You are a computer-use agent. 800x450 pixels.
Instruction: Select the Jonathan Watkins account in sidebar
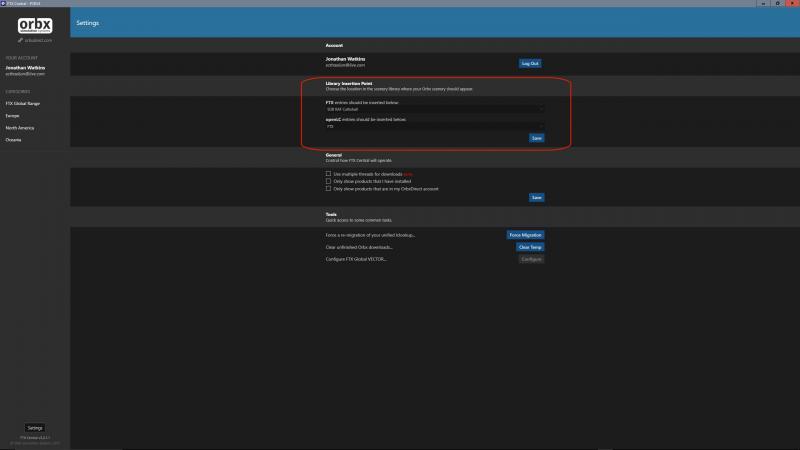[25, 70]
